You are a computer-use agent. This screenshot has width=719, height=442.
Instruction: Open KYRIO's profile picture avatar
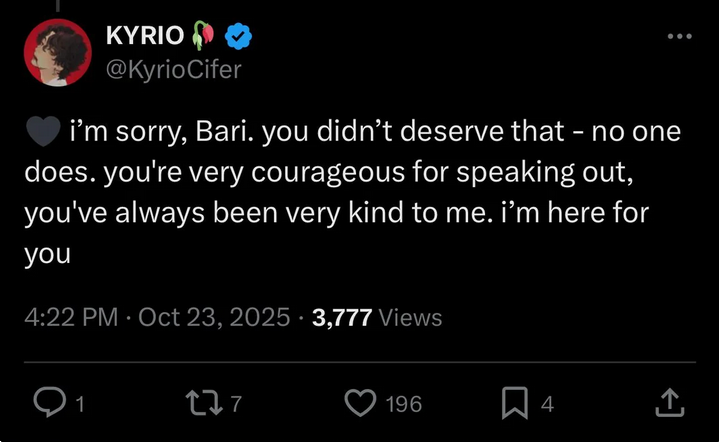point(57,52)
